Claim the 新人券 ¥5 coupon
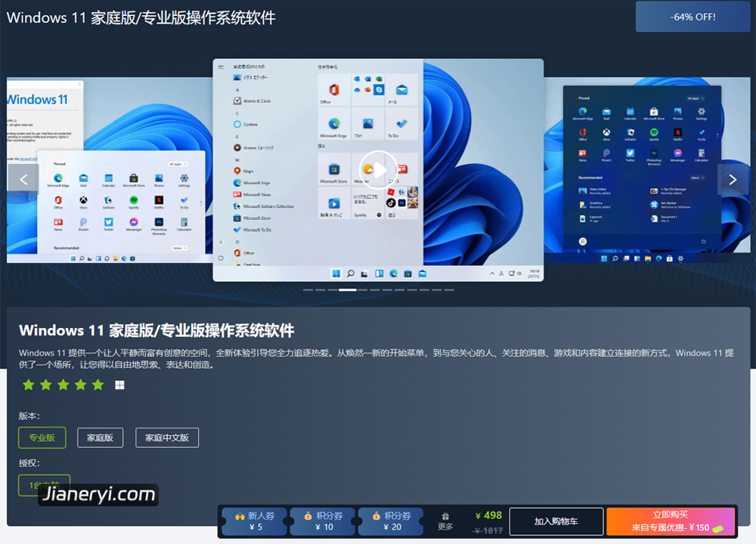 [256, 521]
